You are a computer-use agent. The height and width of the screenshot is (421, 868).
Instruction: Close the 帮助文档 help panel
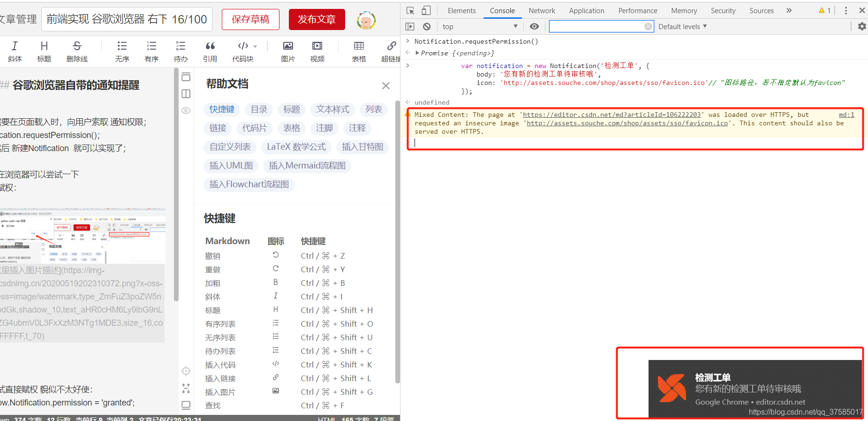(x=385, y=85)
